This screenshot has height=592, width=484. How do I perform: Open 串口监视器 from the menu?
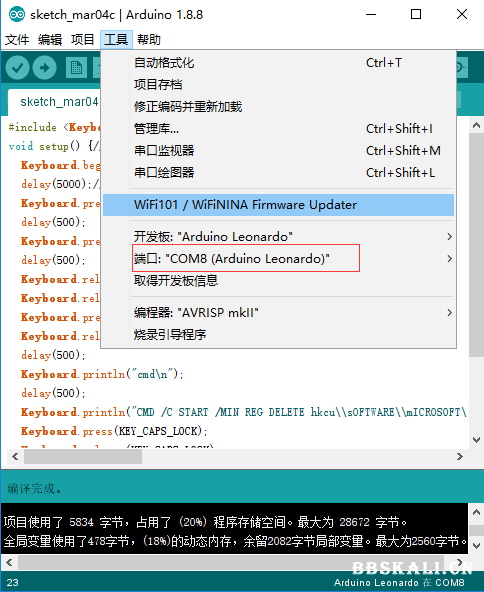tap(278, 151)
